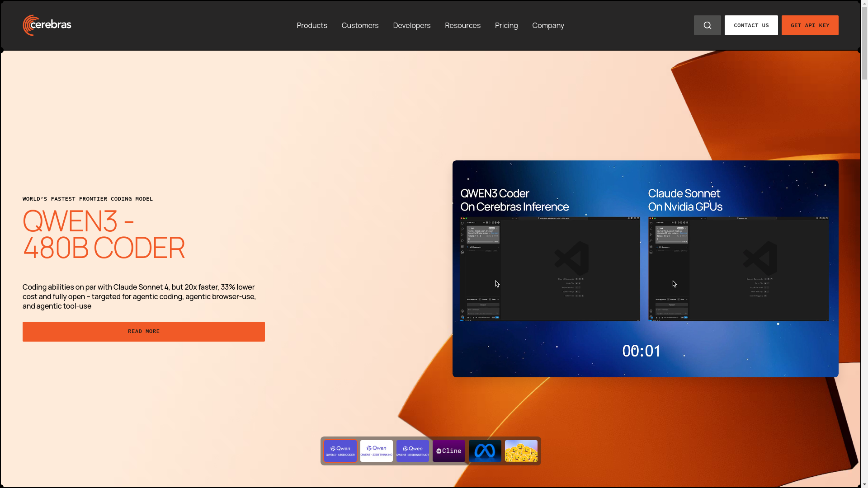Click Read More about Qwen3 Coder
Screen dimensions: 868x488
coord(144,332)
